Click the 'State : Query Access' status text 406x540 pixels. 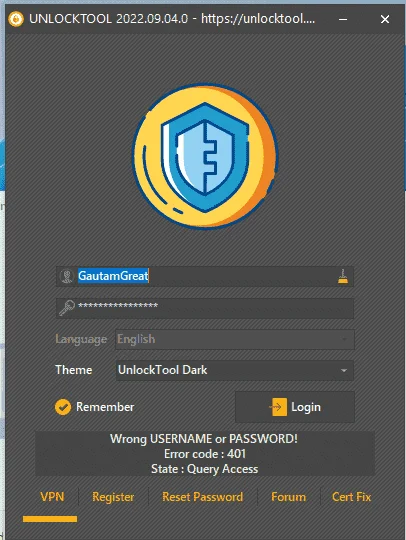click(205, 469)
